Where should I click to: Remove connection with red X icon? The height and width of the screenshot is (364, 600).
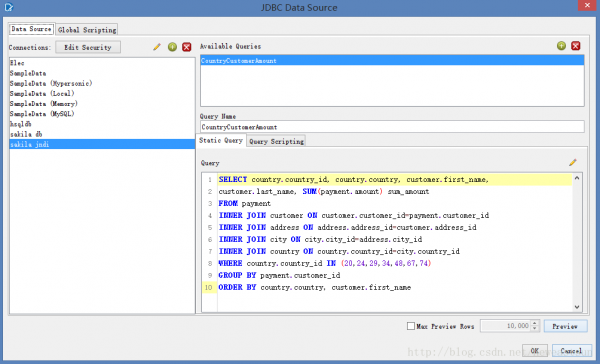click(187, 47)
